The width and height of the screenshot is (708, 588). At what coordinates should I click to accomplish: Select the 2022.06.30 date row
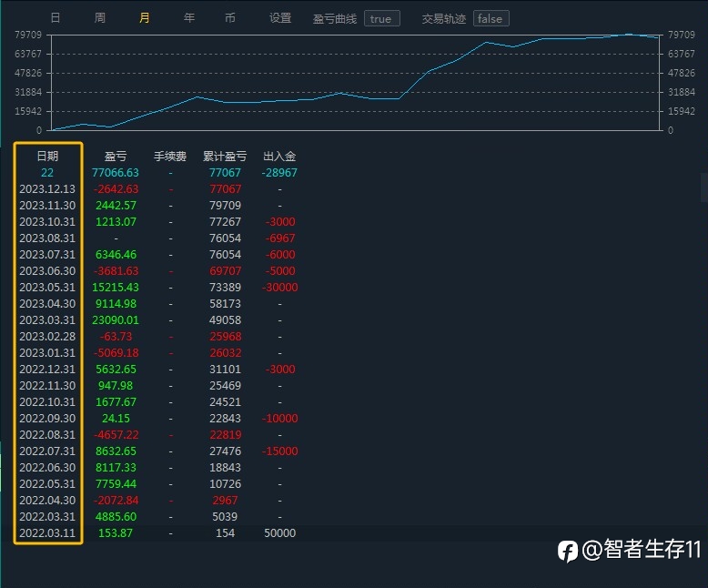(47, 468)
